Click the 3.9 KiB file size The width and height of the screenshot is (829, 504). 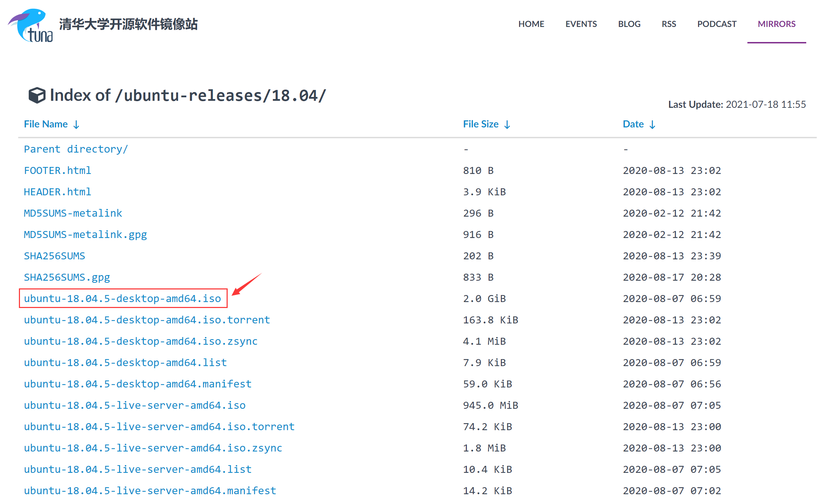coord(484,192)
